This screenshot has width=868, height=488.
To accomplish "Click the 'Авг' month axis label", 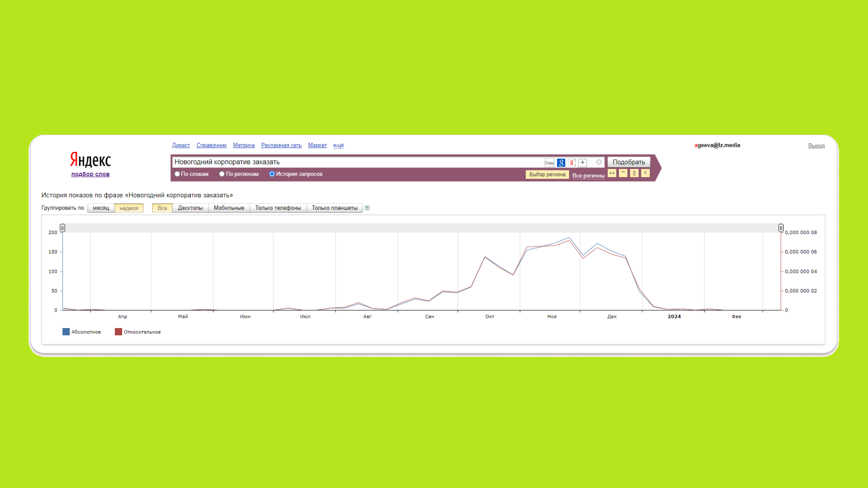I will point(368,317).
